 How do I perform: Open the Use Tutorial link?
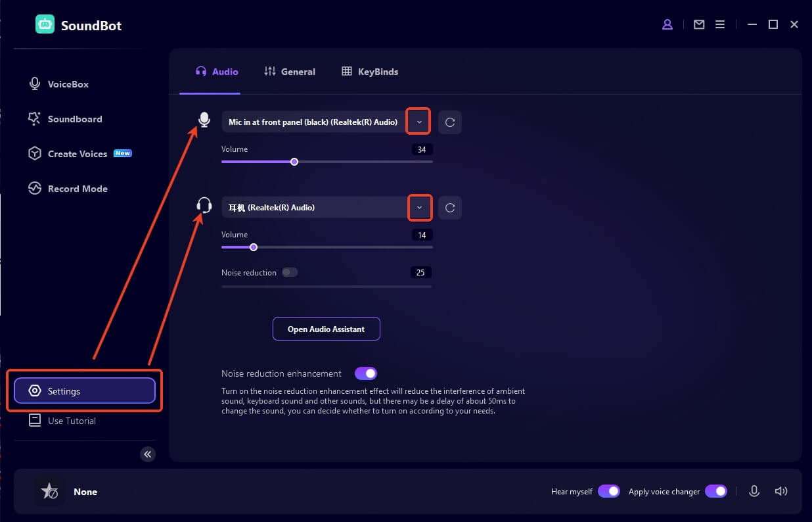pos(72,421)
